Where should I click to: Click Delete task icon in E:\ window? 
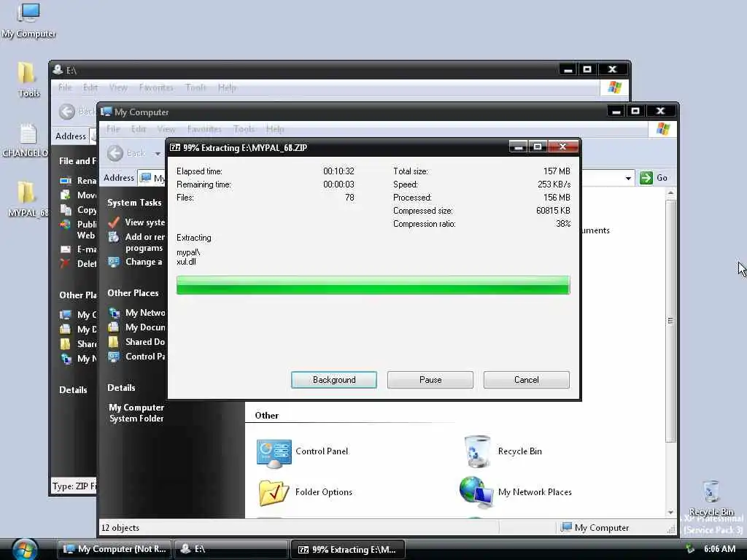(65, 263)
